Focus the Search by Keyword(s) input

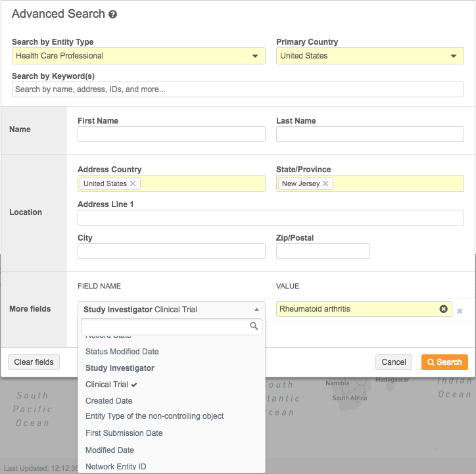[238, 89]
